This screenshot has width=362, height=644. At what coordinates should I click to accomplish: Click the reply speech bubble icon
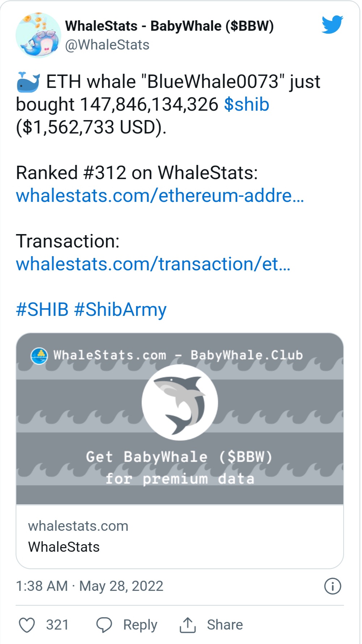coord(104,625)
